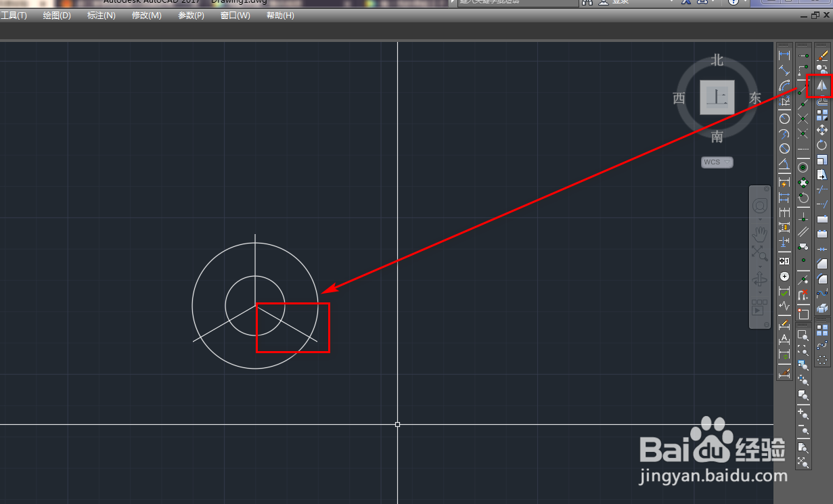Select the Diameter dimension tool
Viewport: 833px width, 504px height.
pos(784,148)
